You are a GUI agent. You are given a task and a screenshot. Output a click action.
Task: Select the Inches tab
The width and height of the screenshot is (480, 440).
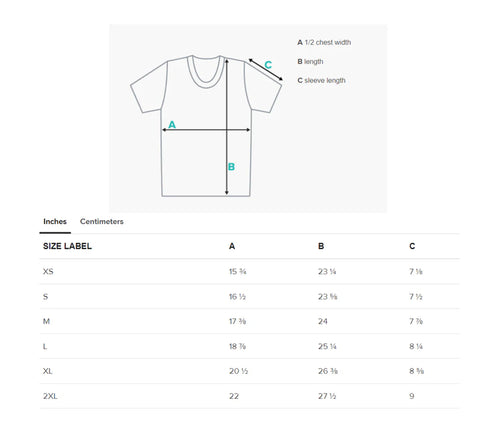click(x=55, y=222)
